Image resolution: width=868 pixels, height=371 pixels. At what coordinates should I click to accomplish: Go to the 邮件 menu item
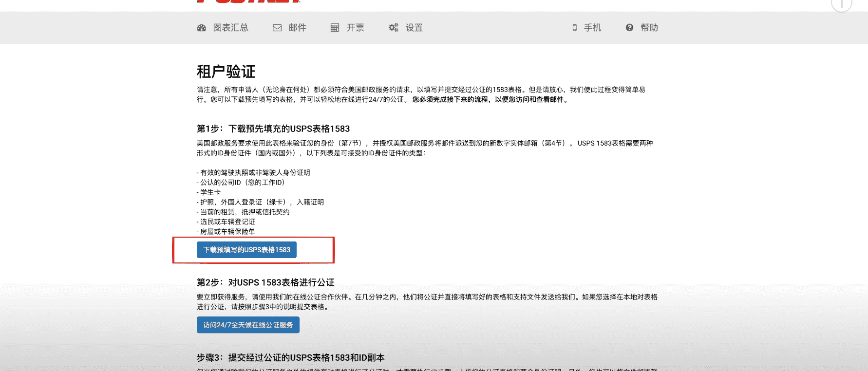coord(297,28)
